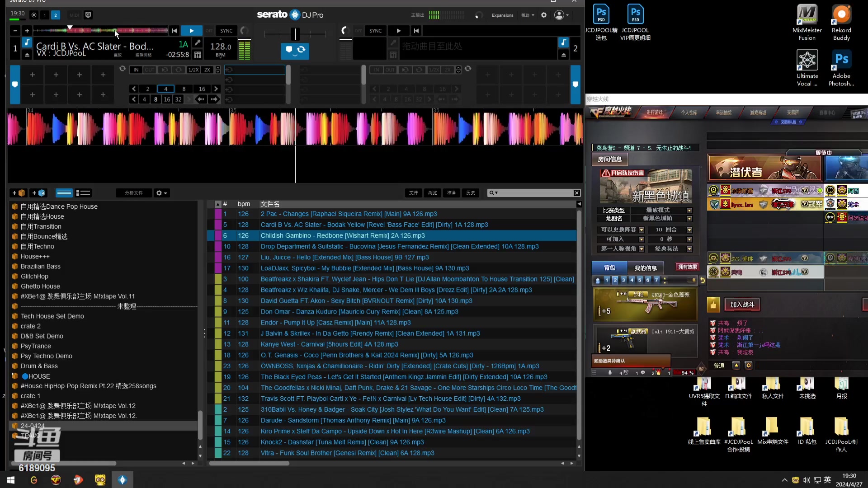The height and width of the screenshot is (488, 868).
Task: Click 房间信息 button in CrossFire
Action: (609, 159)
